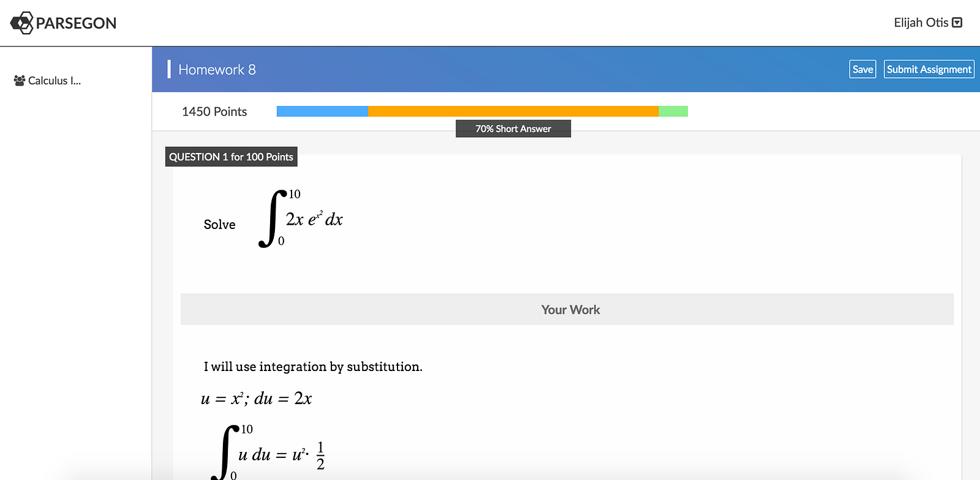Submit the assignment
Viewport: 980px width, 480px height.
(929, 69)
